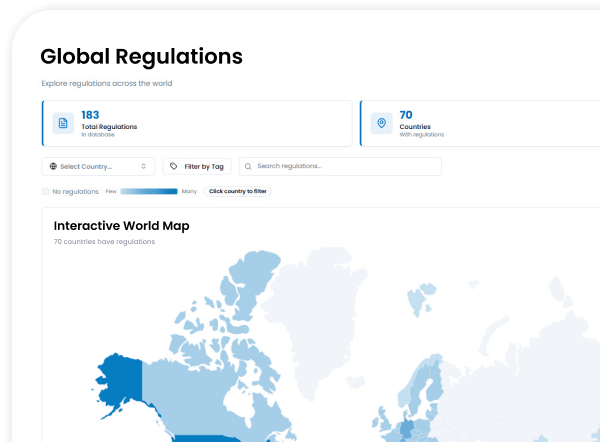Focus the Search regulations input field
Screen dimensions: 600x442
[x=340, y=166]
